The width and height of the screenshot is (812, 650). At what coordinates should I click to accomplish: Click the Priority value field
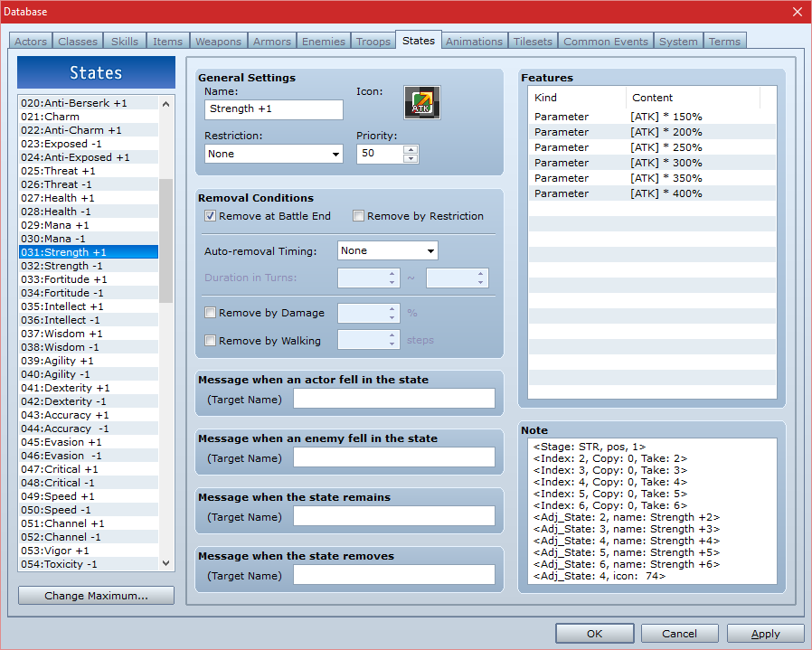pyautogui.click(x=380, y=154)
